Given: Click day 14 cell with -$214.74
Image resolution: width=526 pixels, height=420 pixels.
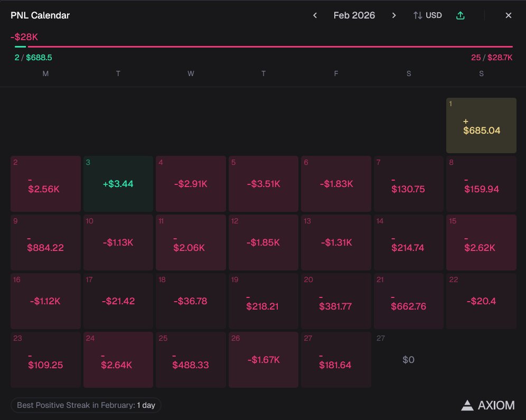Looking at the screenshot, I should pos(409,242).
